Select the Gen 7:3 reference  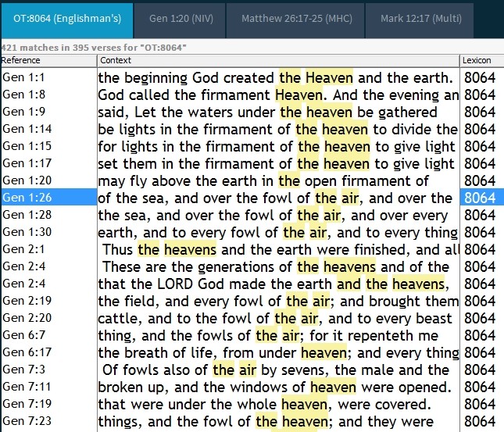coord(23,370)
